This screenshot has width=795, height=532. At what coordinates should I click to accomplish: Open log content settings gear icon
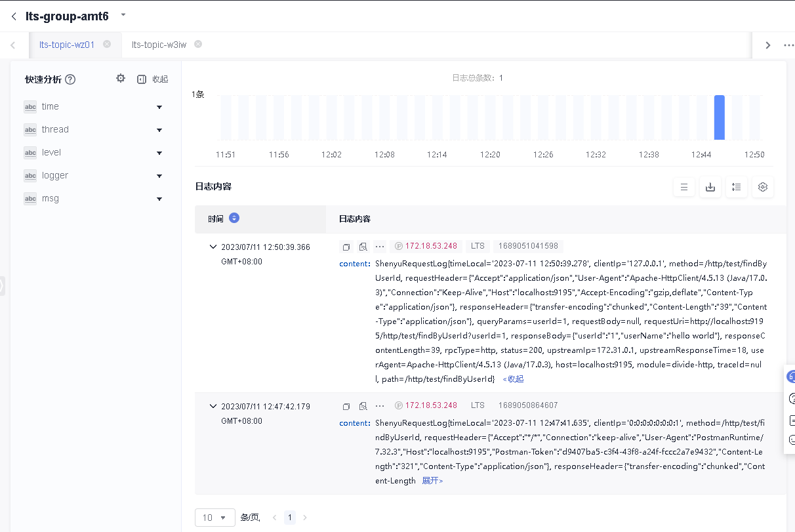pyautogui.click(x=762, y=187)
